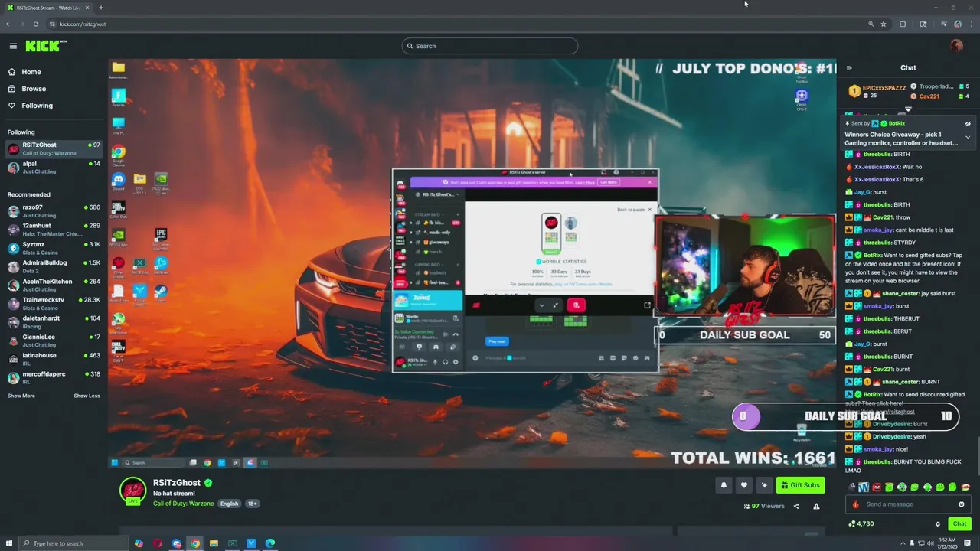Open daletanhardt recommended channel

click(x=54, y=322)
